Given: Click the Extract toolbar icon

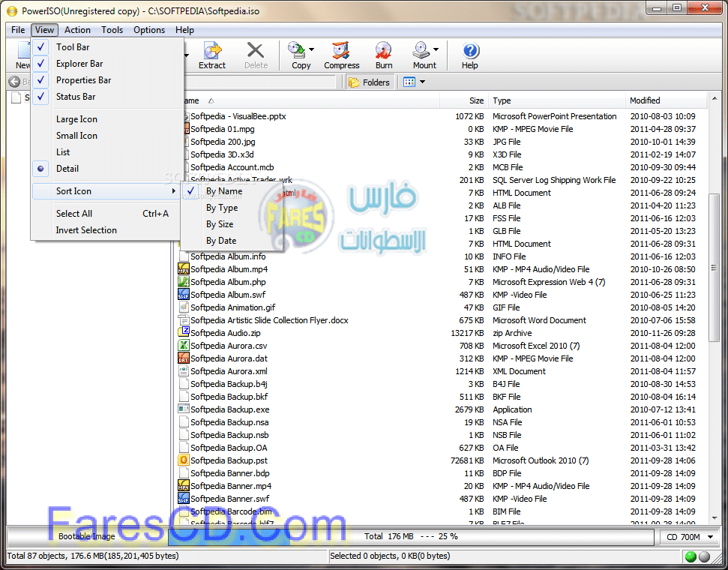Looking at the screenshot, I should (x=211, y=50).
